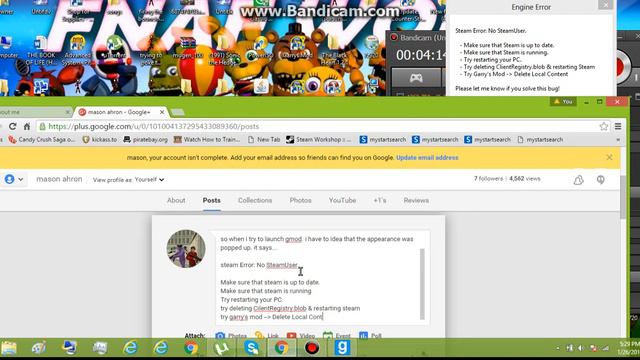
Task: Switch to Bandicam from the taskbar
Action: [312, 348]
